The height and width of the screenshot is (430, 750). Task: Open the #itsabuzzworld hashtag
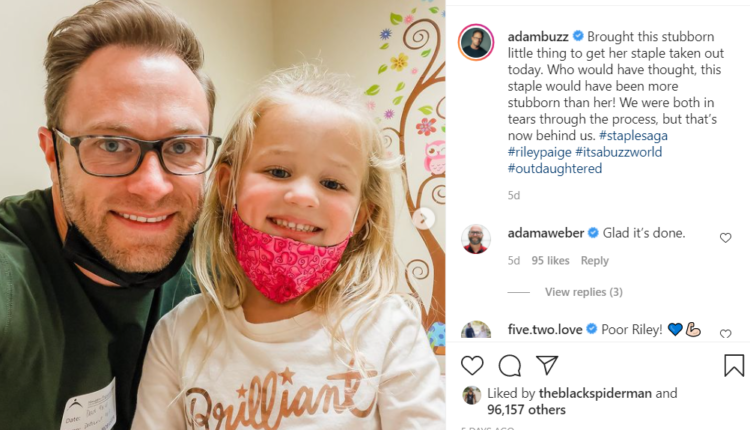tap(618, 152)
